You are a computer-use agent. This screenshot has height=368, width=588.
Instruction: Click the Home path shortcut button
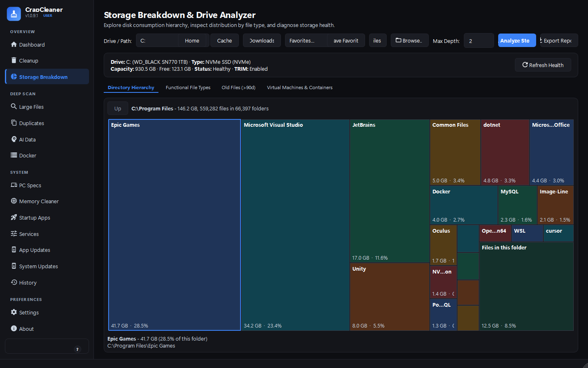coord(192,40)
